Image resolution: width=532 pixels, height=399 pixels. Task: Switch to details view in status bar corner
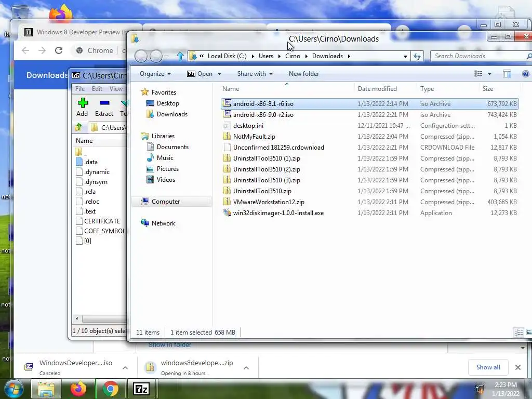click(519, 332)
